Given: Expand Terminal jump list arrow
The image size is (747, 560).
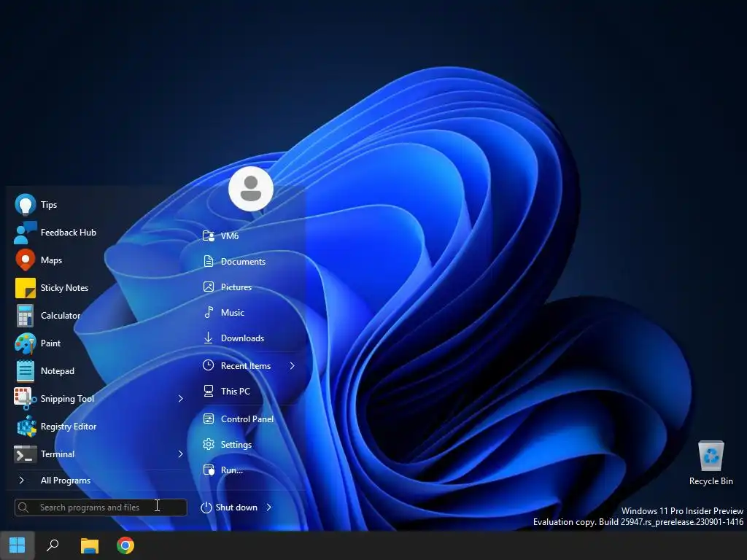Looking at the screenshot, I should pyautogui.click(x=180, y=454).
